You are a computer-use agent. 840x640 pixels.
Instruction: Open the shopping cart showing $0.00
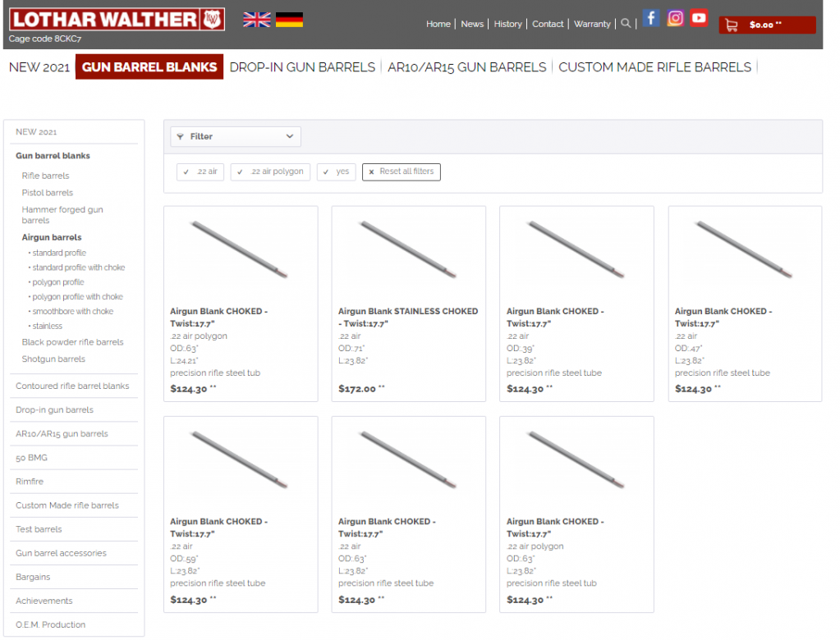tap(767, 25)
